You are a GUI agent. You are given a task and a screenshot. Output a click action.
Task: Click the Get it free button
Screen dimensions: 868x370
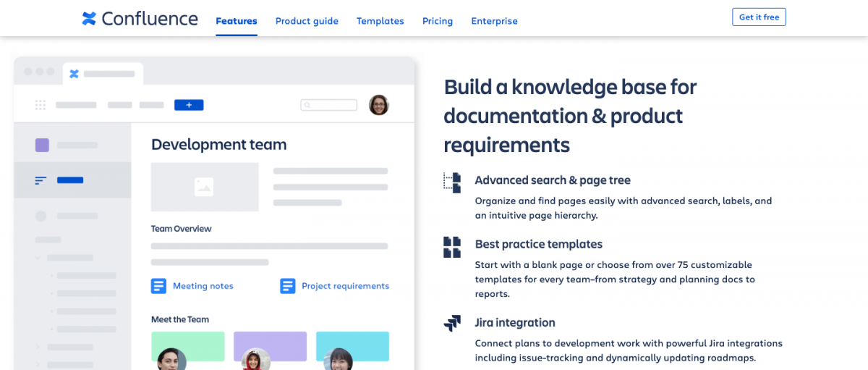tap(759, 17)
